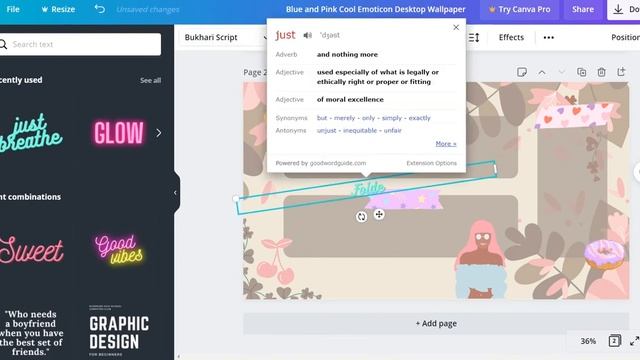
Task: Select the cherries illustration
Action: coord(277,261)
